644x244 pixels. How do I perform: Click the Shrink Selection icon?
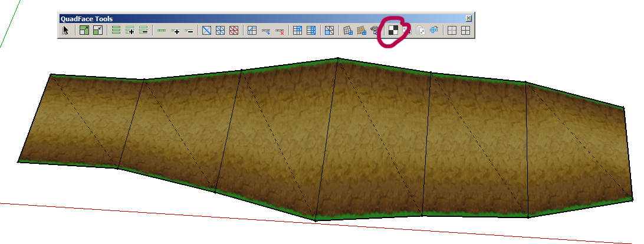pos(97,31)
